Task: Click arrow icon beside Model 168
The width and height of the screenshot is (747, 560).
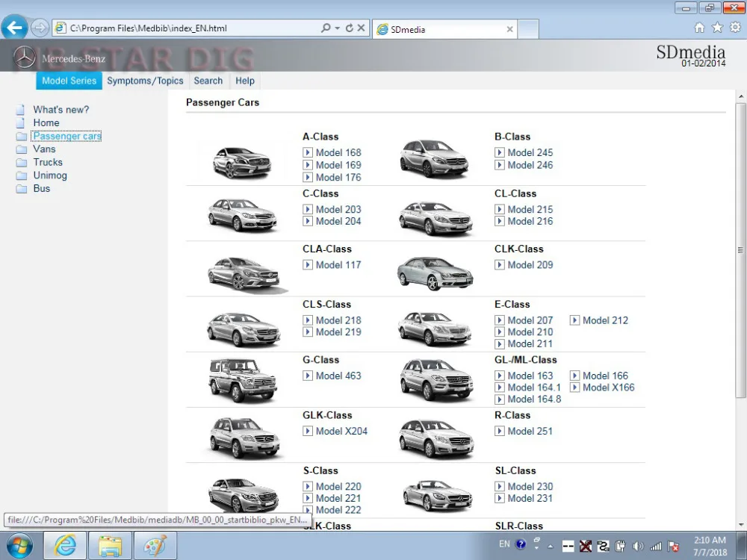Action: click(308, 153)
